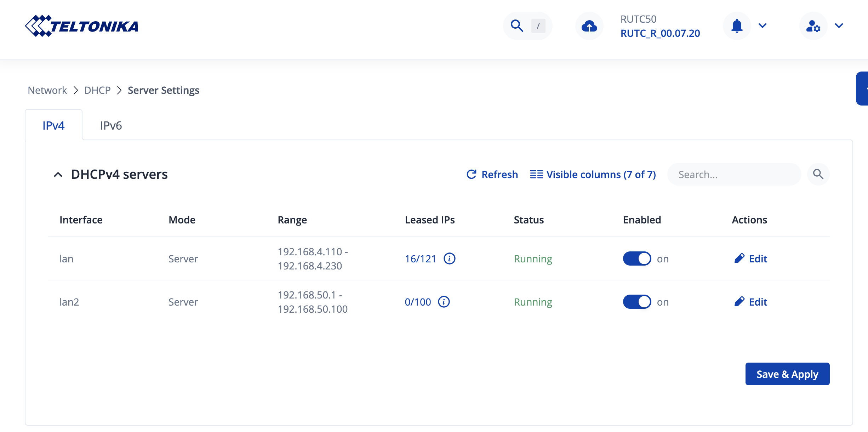Edit the lan2 DHCP server
868x432 pixels.
751,302
